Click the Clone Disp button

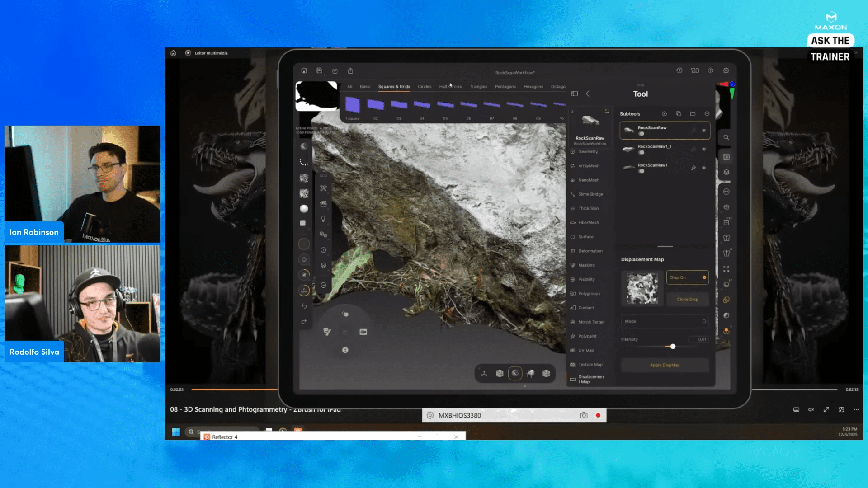687,299
